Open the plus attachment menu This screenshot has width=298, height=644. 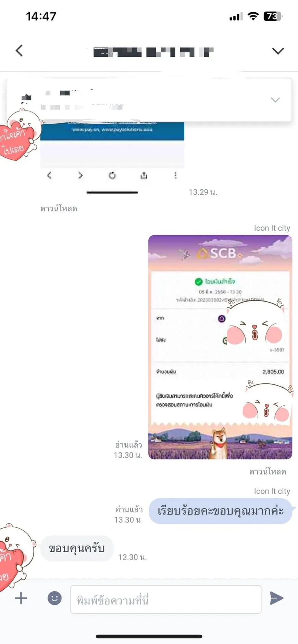(x=21, y=598)
